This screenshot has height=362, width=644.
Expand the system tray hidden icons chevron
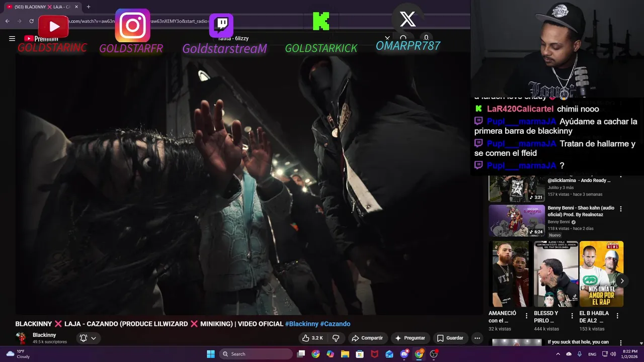pos(558,354)
